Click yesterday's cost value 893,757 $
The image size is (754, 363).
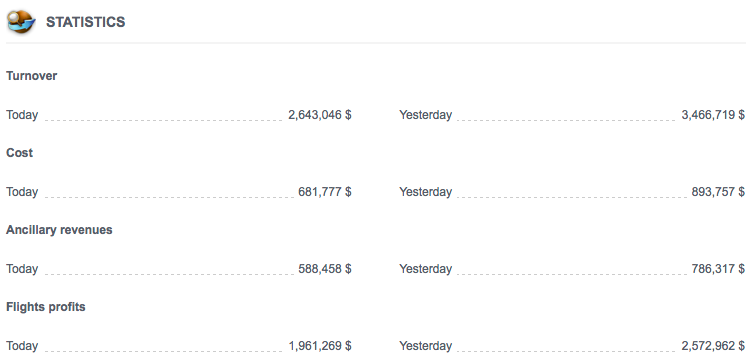(x=718, y=192)
